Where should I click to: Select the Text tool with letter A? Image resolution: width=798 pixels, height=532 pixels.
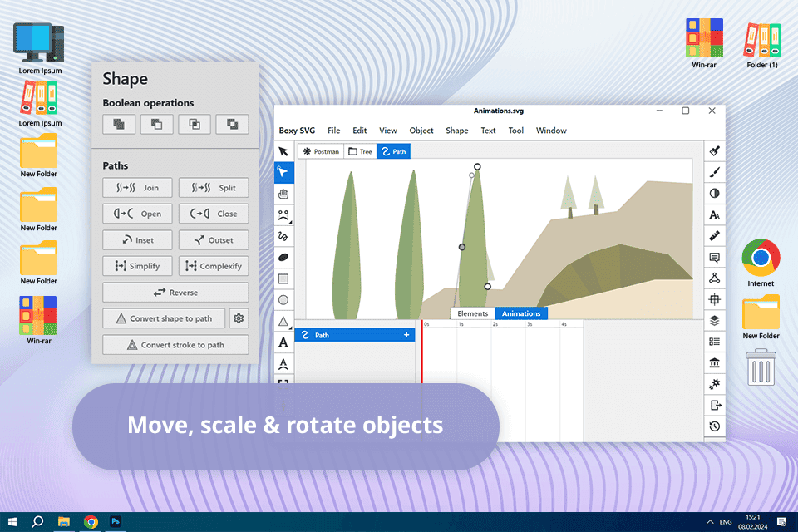[x=283, y=342]
